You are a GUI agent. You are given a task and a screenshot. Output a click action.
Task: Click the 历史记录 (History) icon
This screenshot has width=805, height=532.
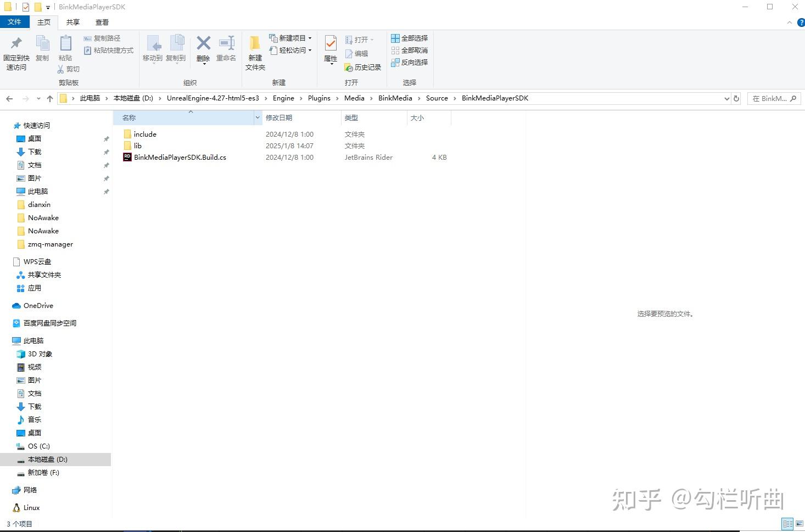(363, 67)
